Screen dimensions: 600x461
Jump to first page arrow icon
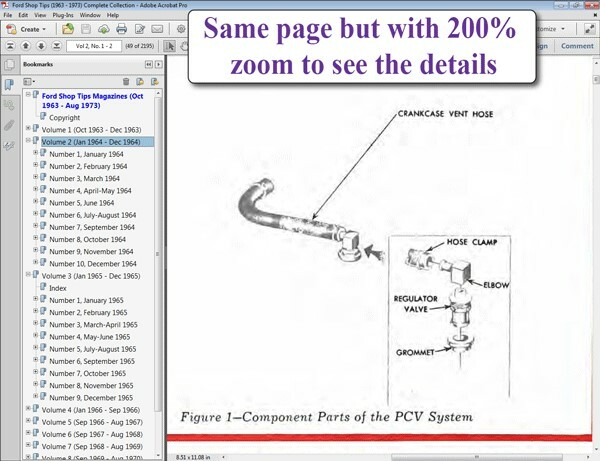[11, 46]
